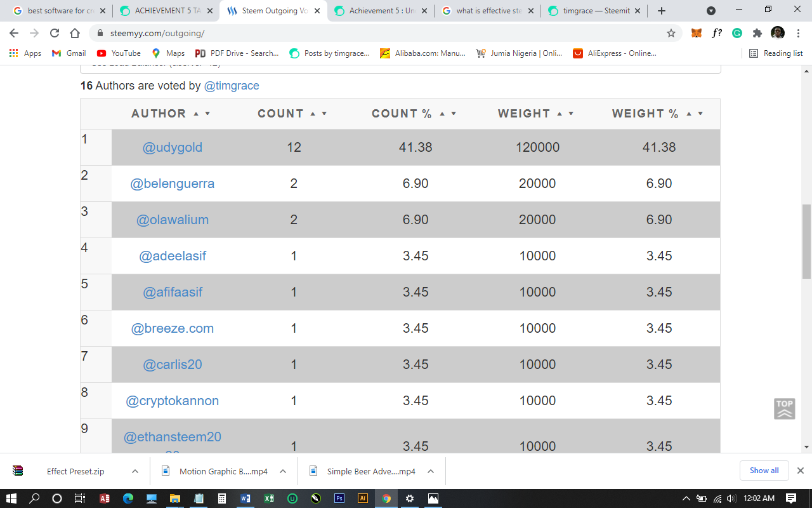Toggle descending sort on the WEIGHT column

coord(570,113)
